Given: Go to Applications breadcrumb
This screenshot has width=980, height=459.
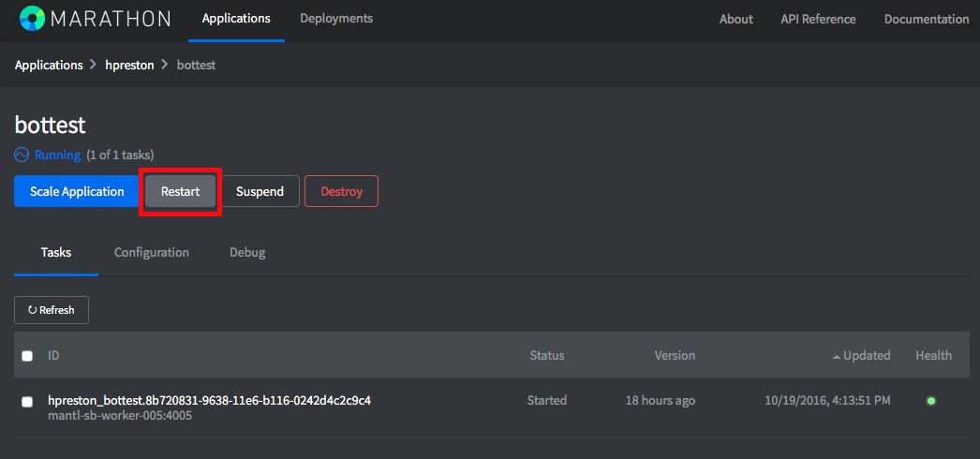Looking at the screenshot, I should click(49, 65).
